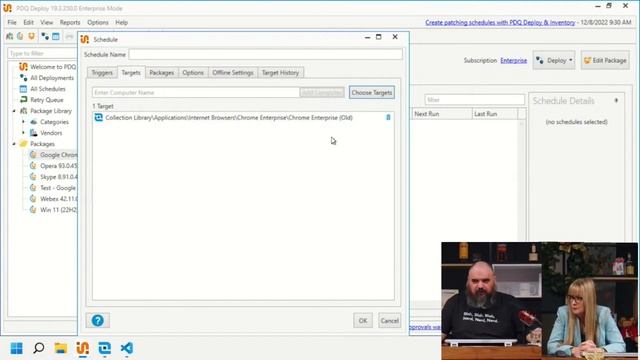Click the schedule calendar toolbar icon
The width and height of the screenshot is (640, 360).
[x=56, y=36]
